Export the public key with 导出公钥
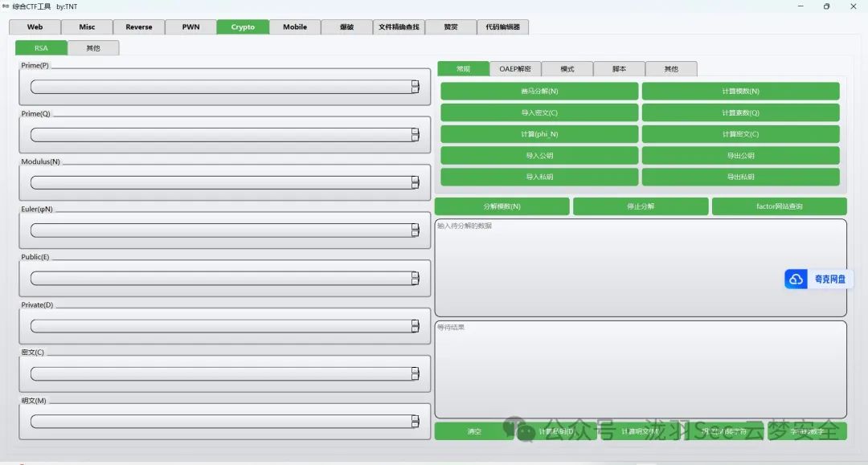 [x=741, y=155]
